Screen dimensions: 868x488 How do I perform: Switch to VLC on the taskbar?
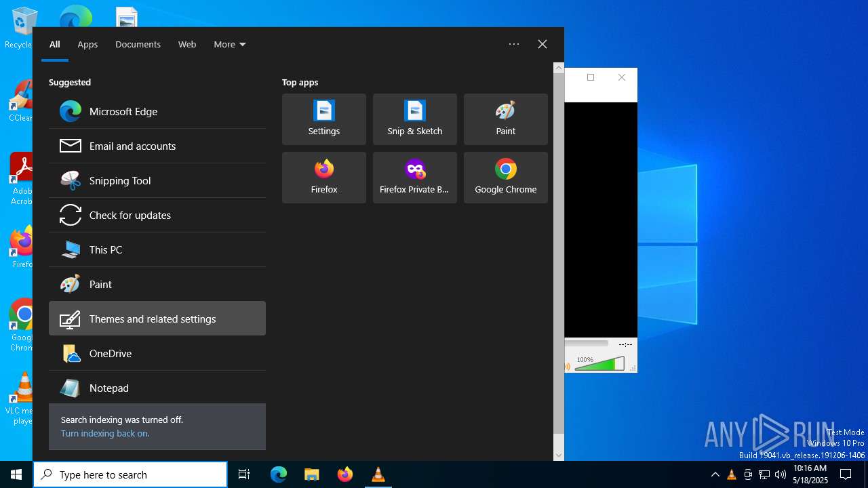point(378,474)
